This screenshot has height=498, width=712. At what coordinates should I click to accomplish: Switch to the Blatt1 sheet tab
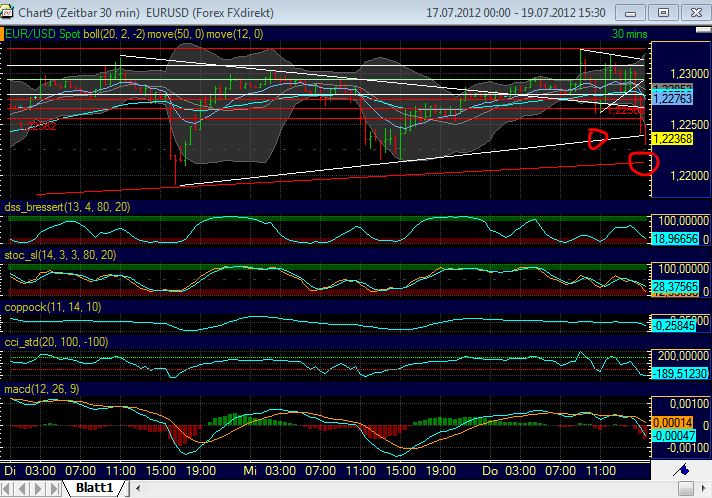(x=94, y=488)
